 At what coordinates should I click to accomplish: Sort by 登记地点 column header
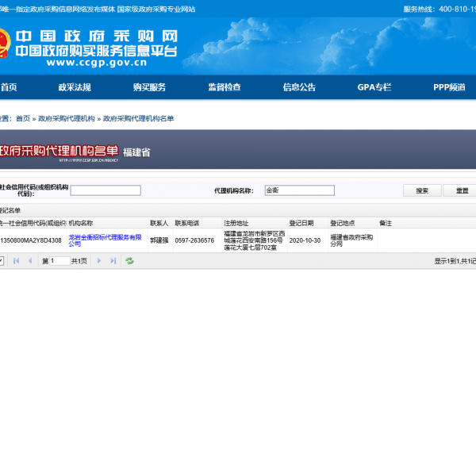353,223
